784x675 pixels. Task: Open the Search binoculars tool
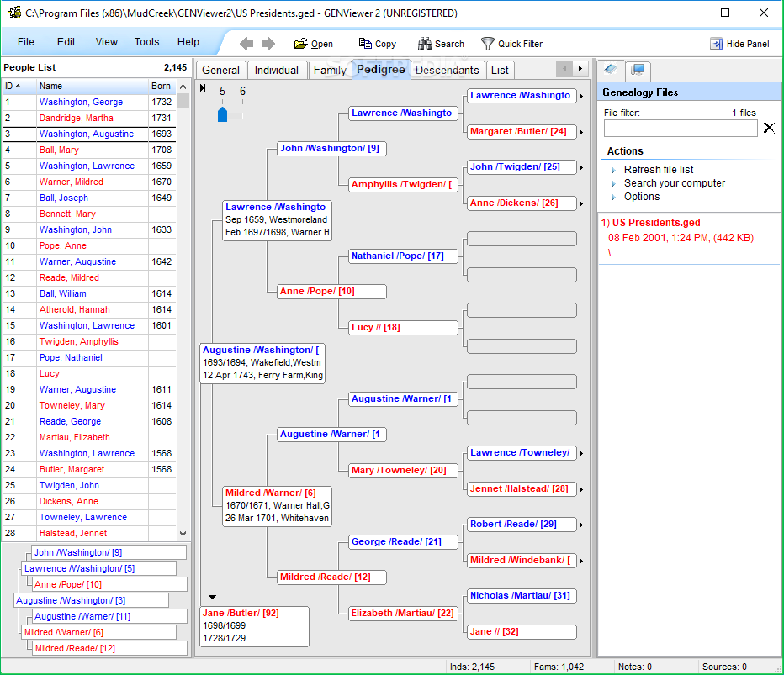(x=441, y=44)
